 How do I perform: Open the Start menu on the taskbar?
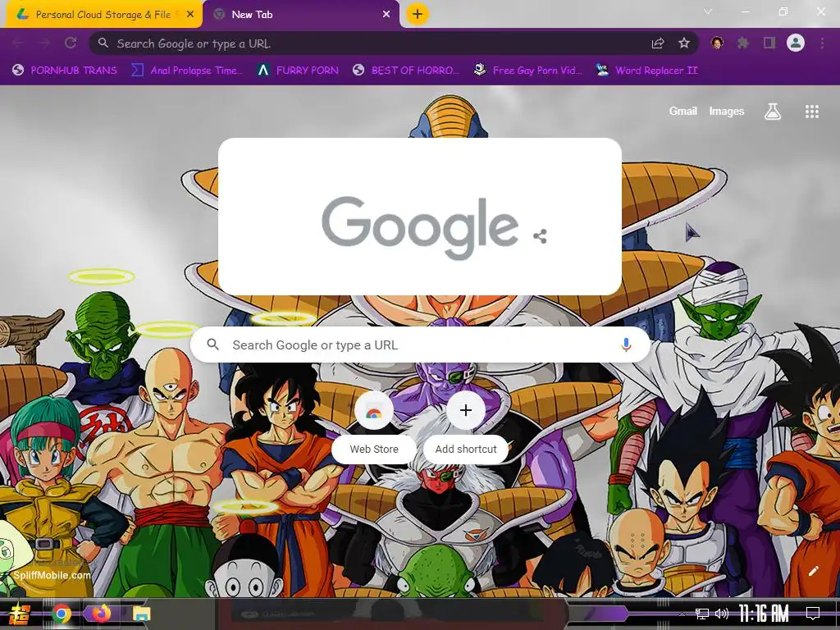point(20,614)
